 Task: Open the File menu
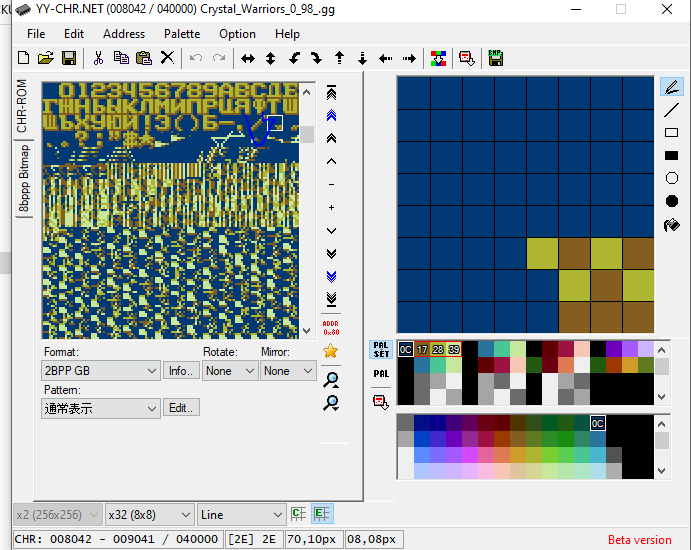click(36, 34)
